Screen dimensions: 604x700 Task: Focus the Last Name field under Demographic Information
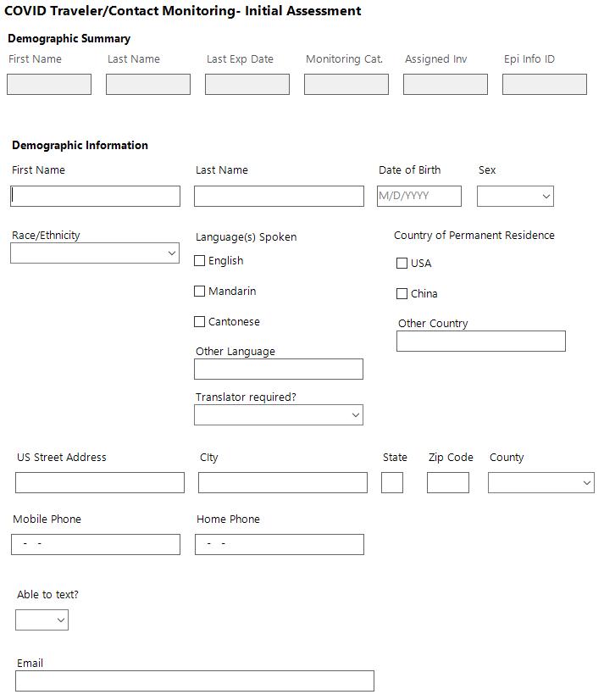(279, 197)
